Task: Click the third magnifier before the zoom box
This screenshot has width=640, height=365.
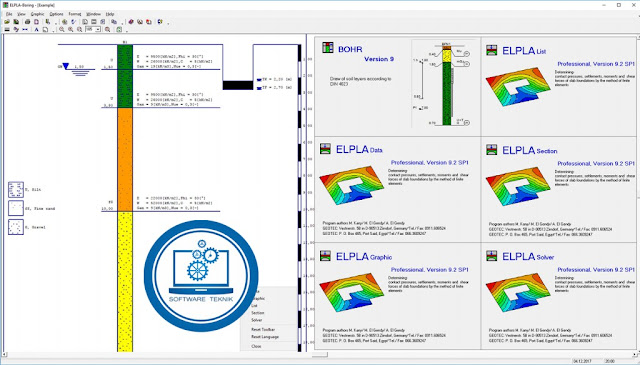Action: [x=80, y=29]
